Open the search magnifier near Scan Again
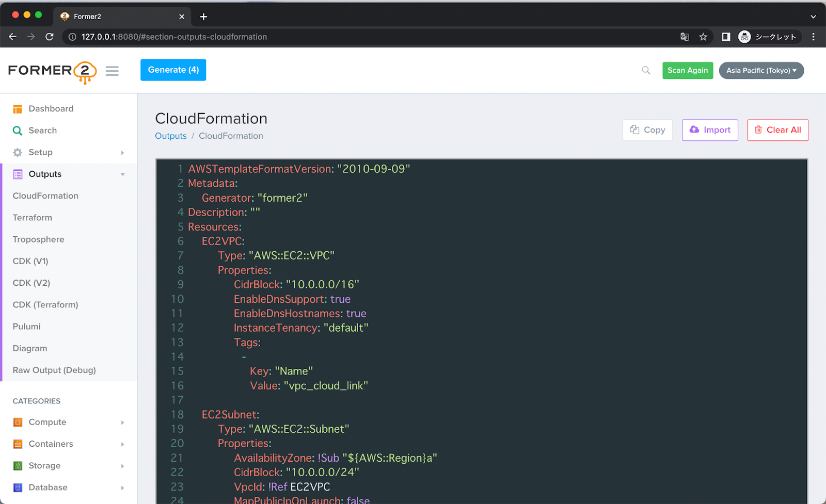 (x=646, y=70)
